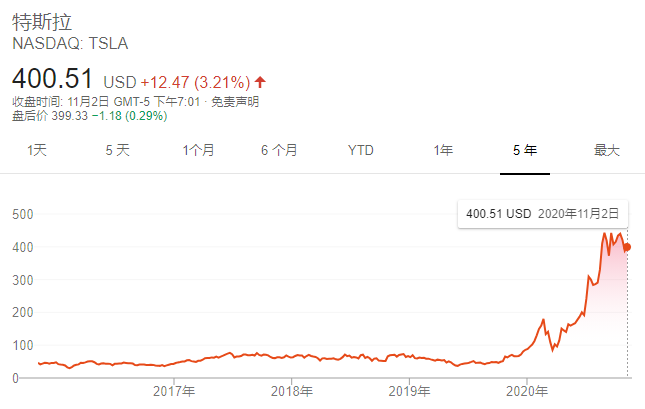This screenshot has width=645, height=409.
Task: Open the 6个月 chart view
Action: pyautogui.click(x=279, y=150)
